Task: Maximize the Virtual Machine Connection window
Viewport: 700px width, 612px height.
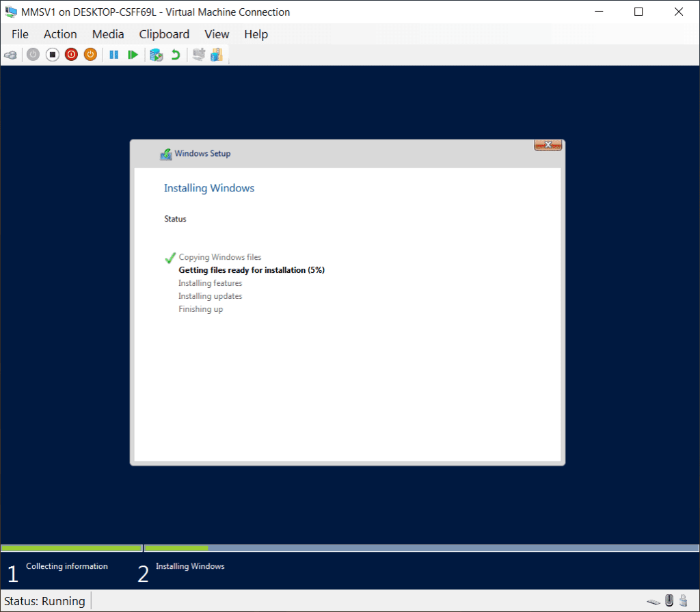Action: coord(638,12)
